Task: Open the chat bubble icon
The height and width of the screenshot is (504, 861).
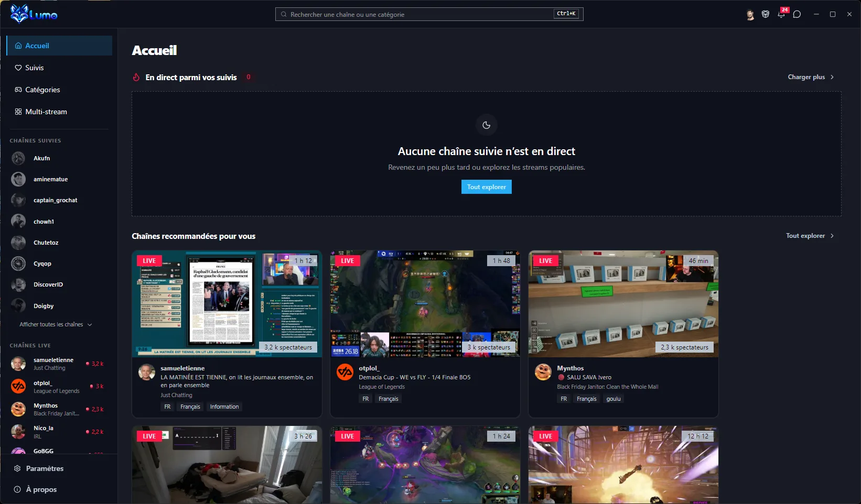Action: [x=797, y=14]
